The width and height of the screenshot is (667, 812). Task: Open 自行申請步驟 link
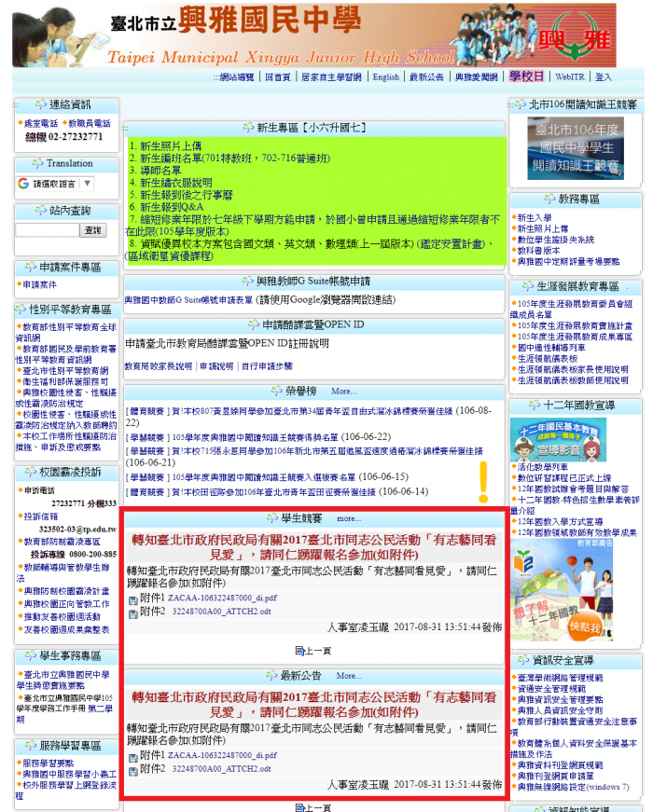coord(267,366)
